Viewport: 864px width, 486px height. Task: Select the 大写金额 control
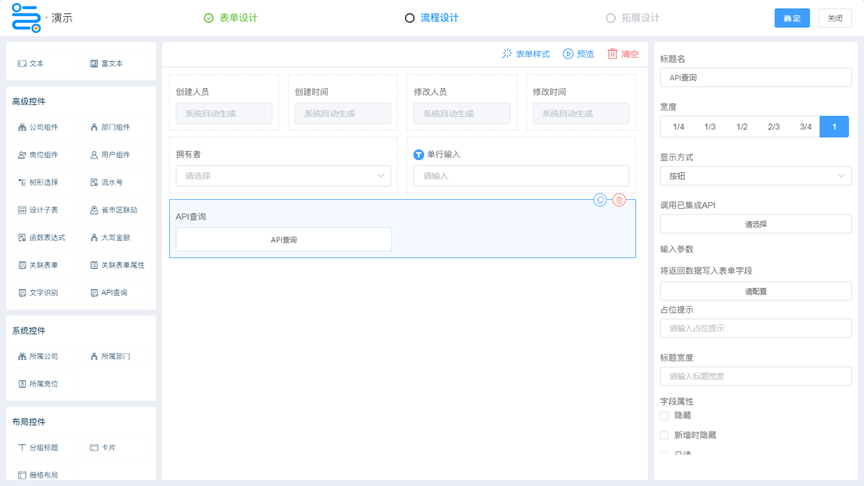[x=110, y=238]
